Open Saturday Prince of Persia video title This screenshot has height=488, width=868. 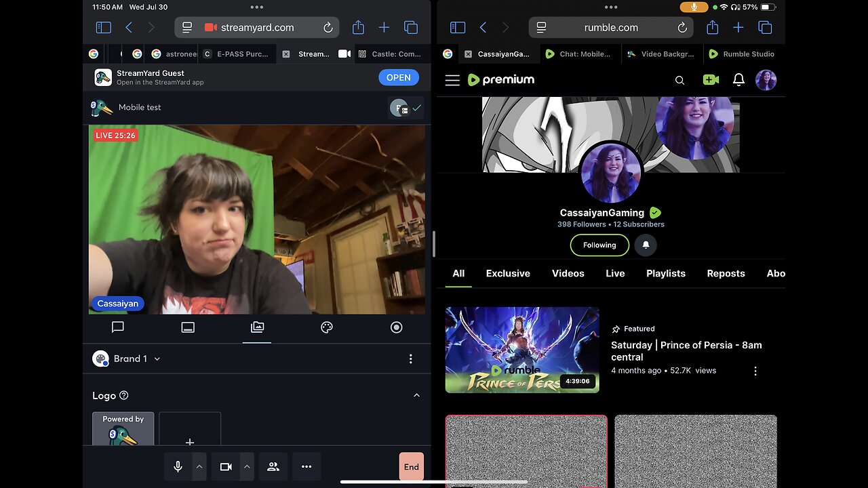coord(686,350)
